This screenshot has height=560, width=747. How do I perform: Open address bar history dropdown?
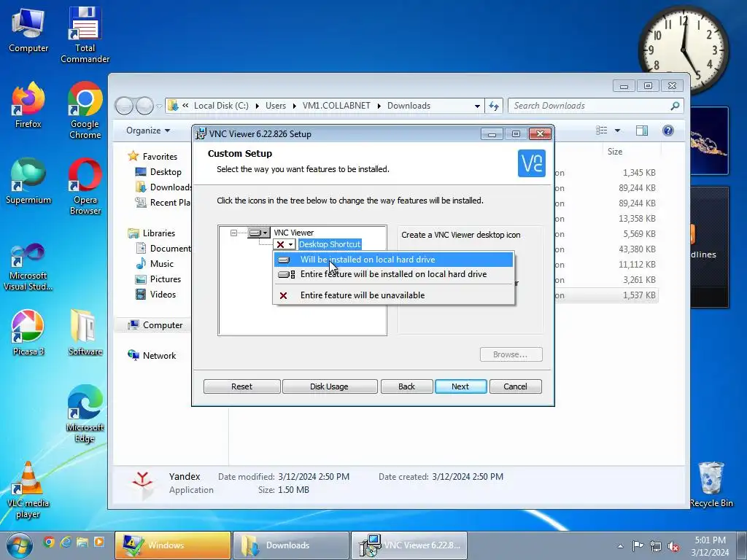pyautogui.click(x=477, y=106)
